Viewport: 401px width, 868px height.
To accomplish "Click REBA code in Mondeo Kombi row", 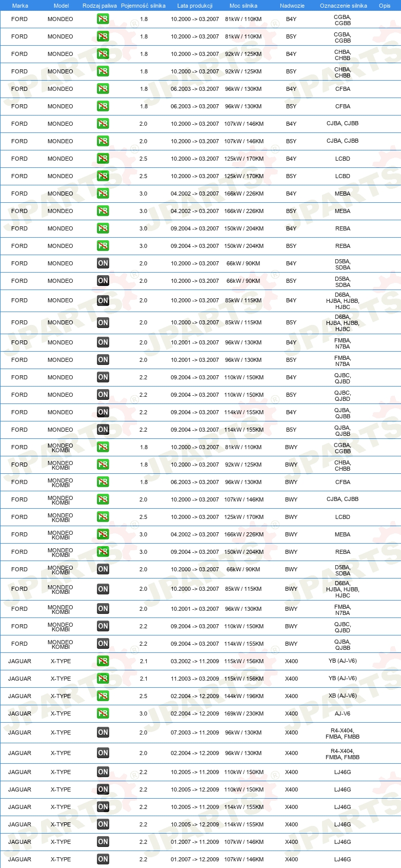I will tap(343, 552).
